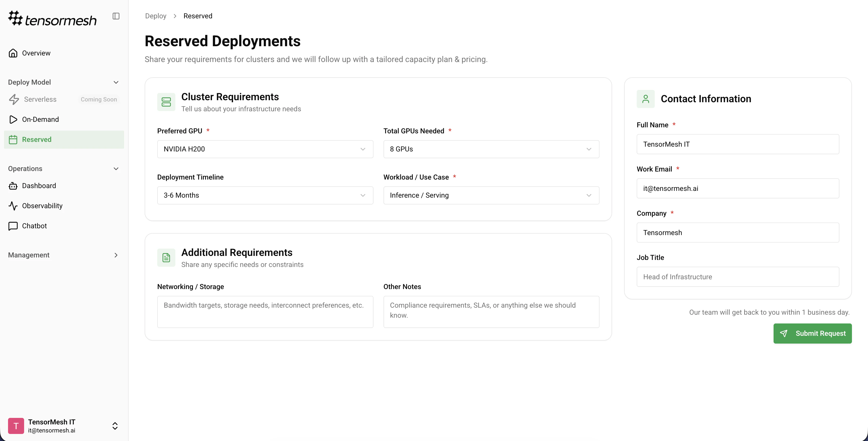Open Total GPUs Needed dropdown
Screen dimensions: 868x441
(x=491, y=149)
